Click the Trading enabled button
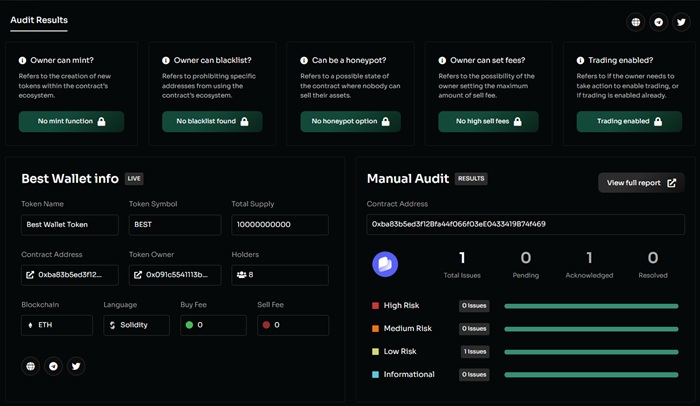The width and height of the screenshot is (700, 406). [629, 121]
